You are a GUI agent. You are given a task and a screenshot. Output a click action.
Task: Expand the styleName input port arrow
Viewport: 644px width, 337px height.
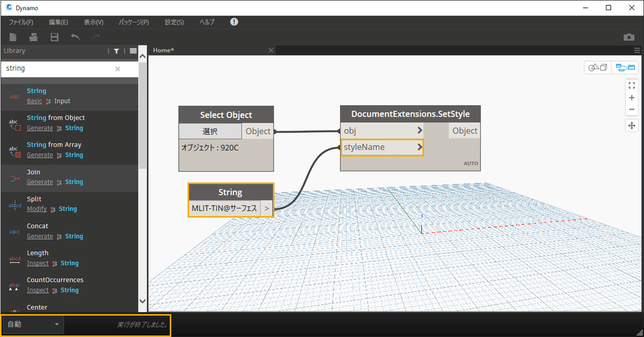tap(419, 147)
